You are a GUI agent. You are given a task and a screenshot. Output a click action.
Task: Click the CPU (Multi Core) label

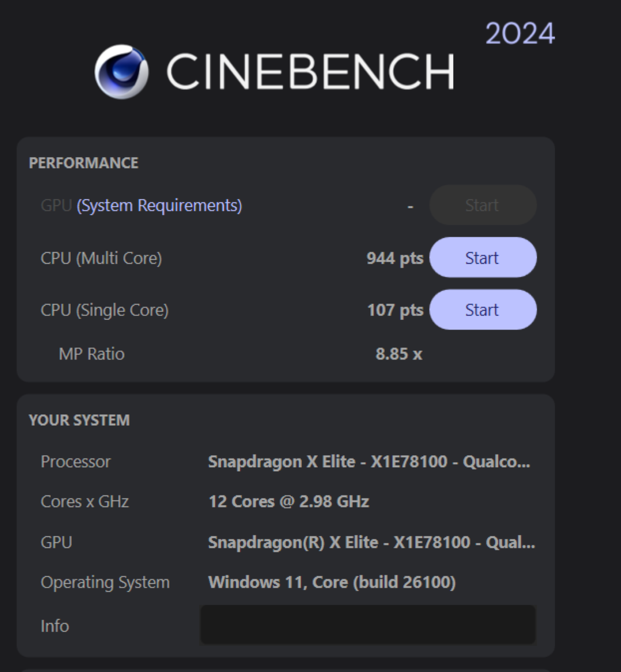point(101,258)
